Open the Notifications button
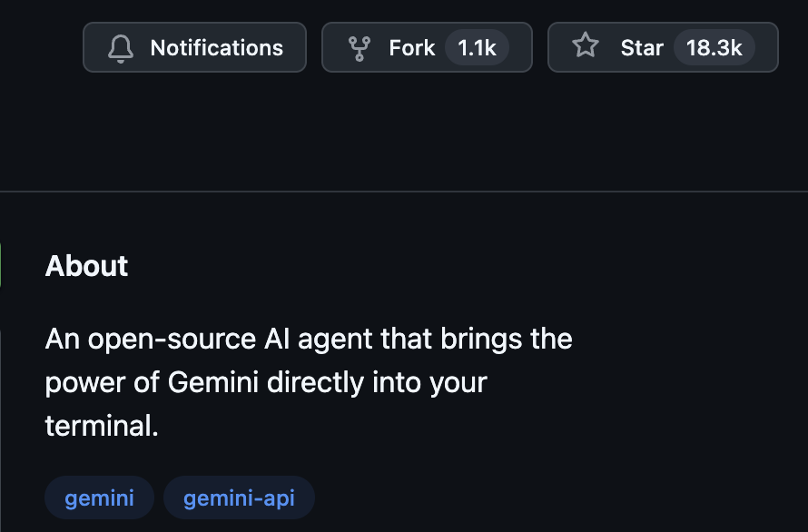The width and height of the screenshot is (808, 532). click(x=195, y=47)
